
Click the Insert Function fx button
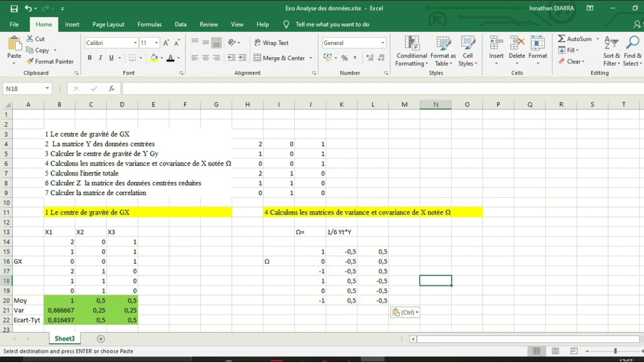pyautogui.click(x=112, y=88)
